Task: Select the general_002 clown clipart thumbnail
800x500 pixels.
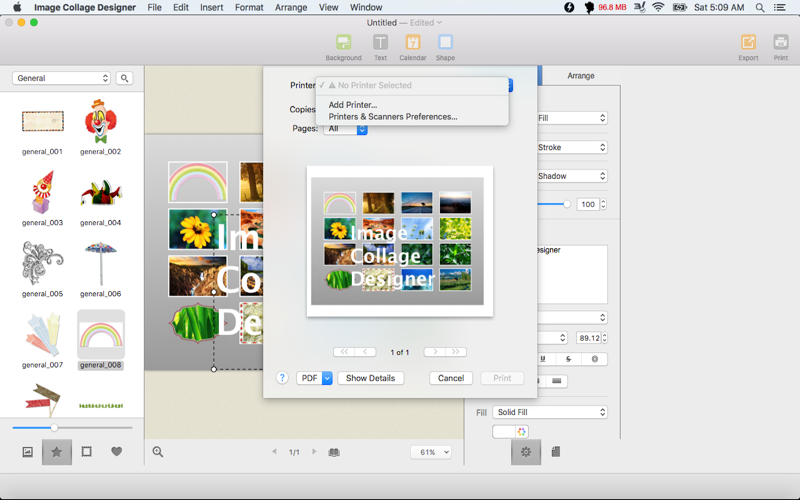Action: click(100, 122)
